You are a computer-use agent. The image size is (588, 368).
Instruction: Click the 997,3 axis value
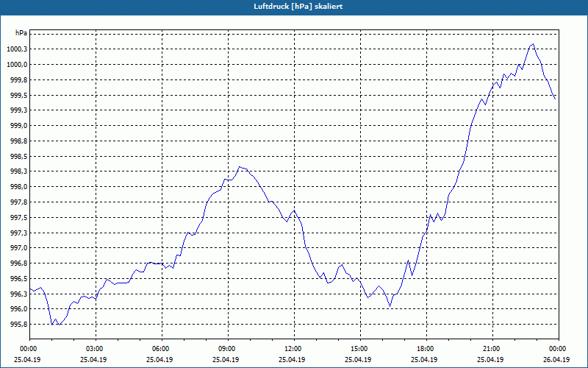[20, 233]
